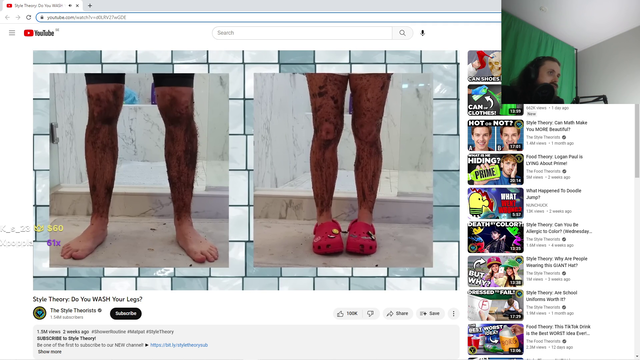Like the video with thumbs up
The height and width of the screenshot is (360, 640).
click(x=347, y=313)
